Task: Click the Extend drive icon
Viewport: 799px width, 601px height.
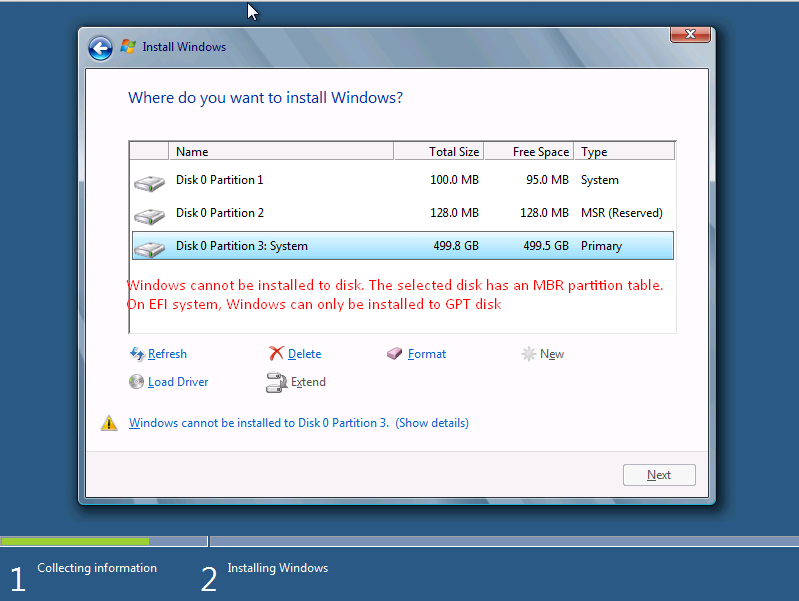Action: (276, 382)
